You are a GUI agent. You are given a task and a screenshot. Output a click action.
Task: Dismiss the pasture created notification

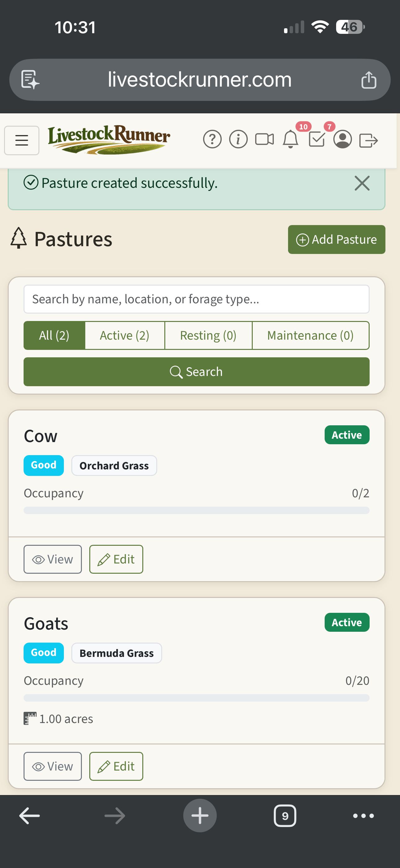(x=362, y=183)
